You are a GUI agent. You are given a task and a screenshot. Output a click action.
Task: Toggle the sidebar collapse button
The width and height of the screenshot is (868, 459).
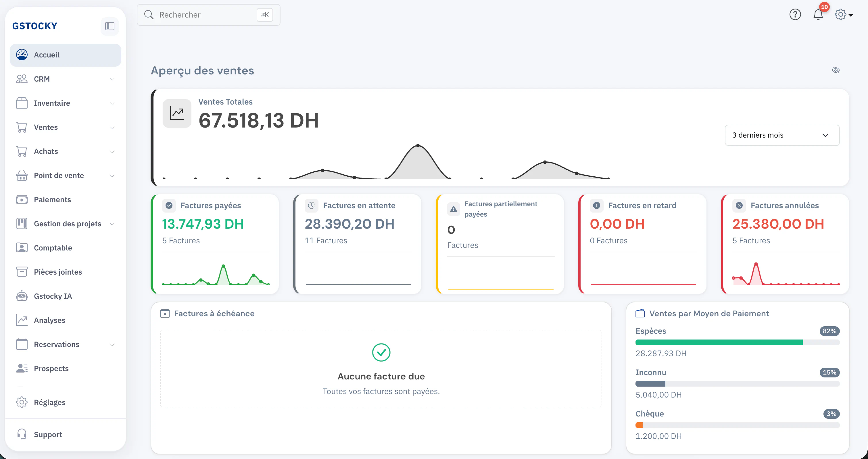[110, 26]
